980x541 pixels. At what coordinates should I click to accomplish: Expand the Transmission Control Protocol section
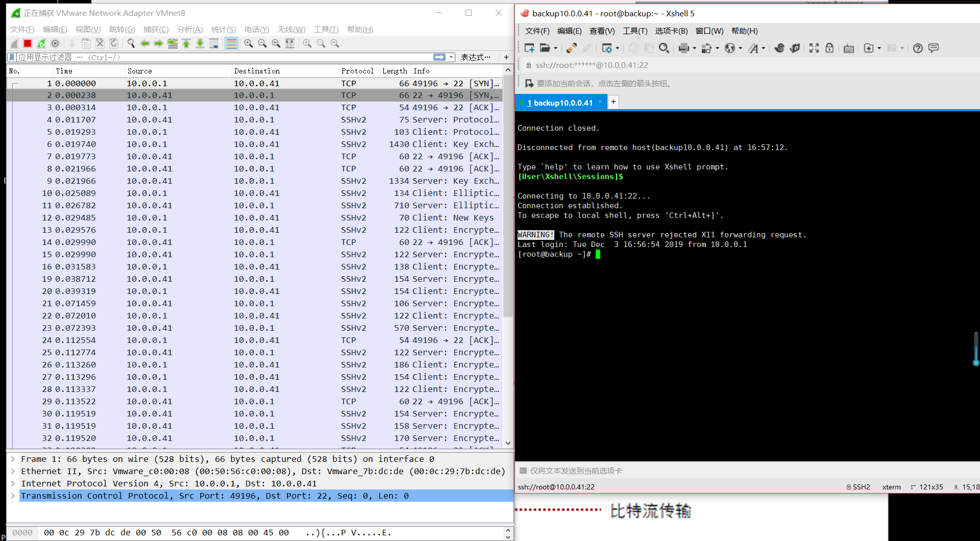click(x=13, y=496)
